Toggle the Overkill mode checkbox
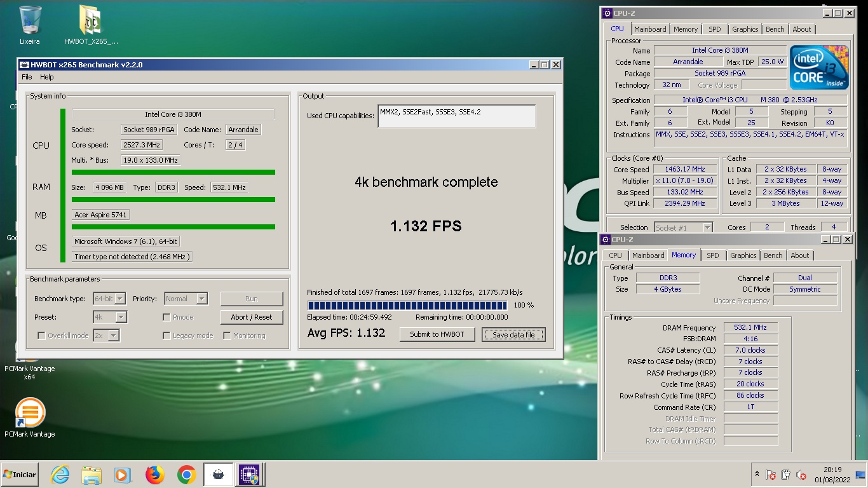The height and width of the screenshot is (488, 868). pyautogui.click(x=42, y=335)
